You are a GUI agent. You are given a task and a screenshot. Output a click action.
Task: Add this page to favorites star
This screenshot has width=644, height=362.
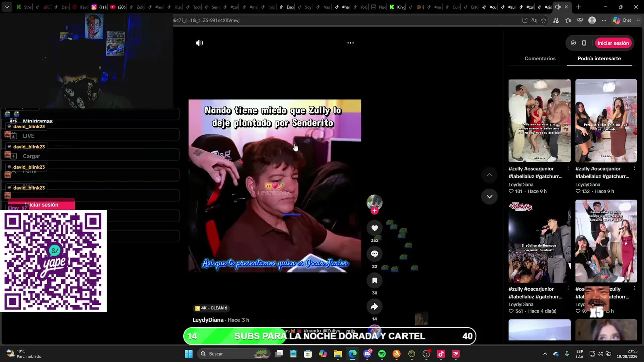click(x=544, y=20)
